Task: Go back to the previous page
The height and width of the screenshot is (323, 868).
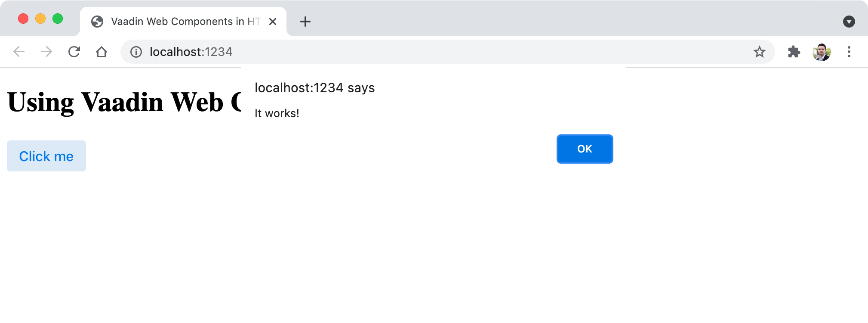Action: tap(19, 52)
